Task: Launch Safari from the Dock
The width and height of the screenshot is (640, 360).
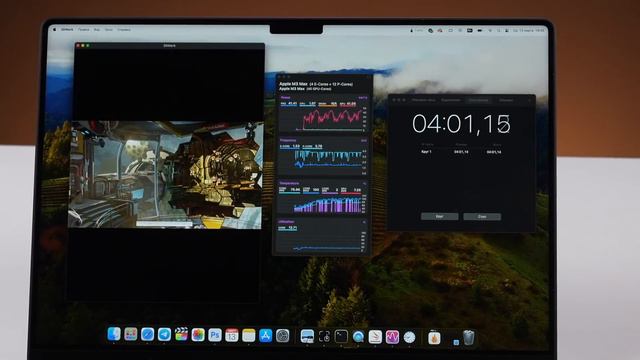Action: coord(147,335)
